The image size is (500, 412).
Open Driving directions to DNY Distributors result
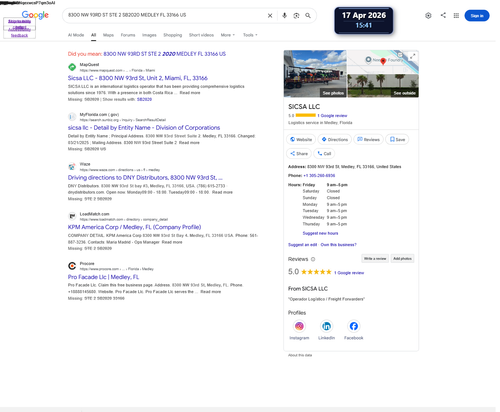coord(145,177)
